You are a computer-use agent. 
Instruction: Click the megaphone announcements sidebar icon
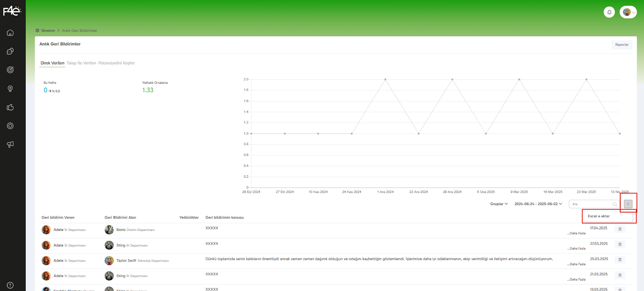10,144
